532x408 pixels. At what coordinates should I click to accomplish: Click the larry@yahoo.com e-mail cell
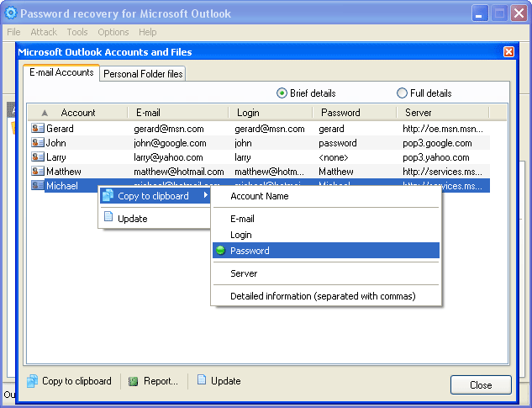click(x=168, y=157)
